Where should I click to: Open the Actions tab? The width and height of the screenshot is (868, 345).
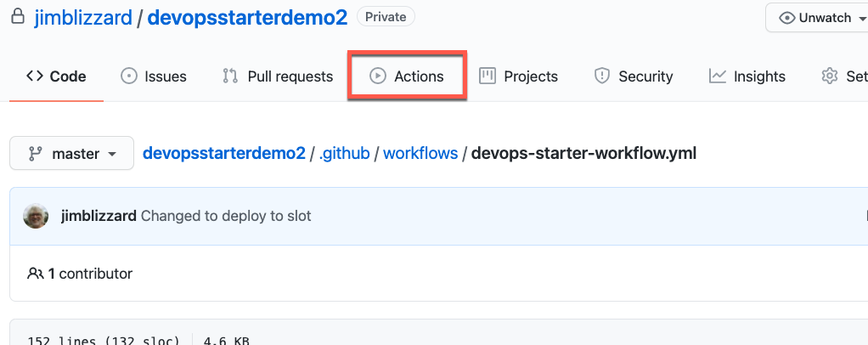click(x=407, y=76)
